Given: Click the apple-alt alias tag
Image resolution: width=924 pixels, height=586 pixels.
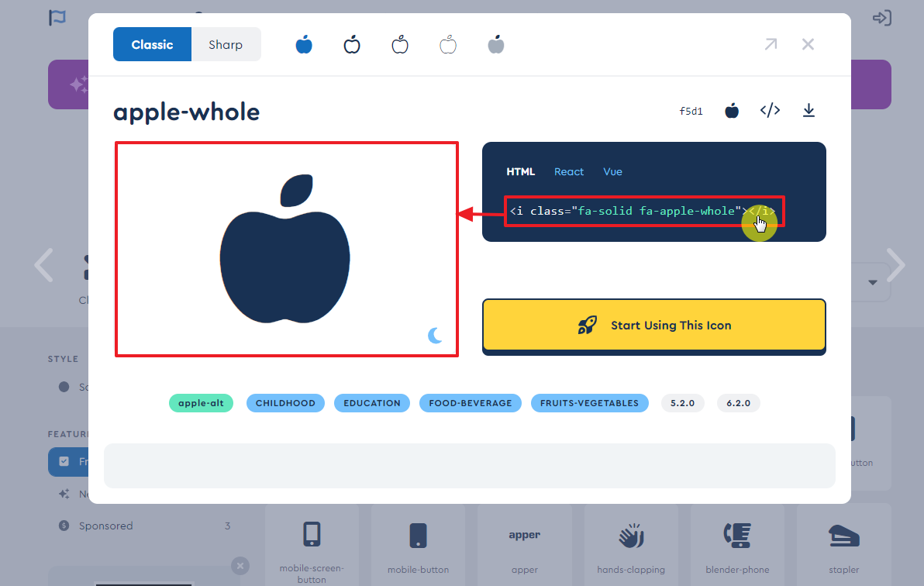Looking at the screenshot, I should point(201,403).
